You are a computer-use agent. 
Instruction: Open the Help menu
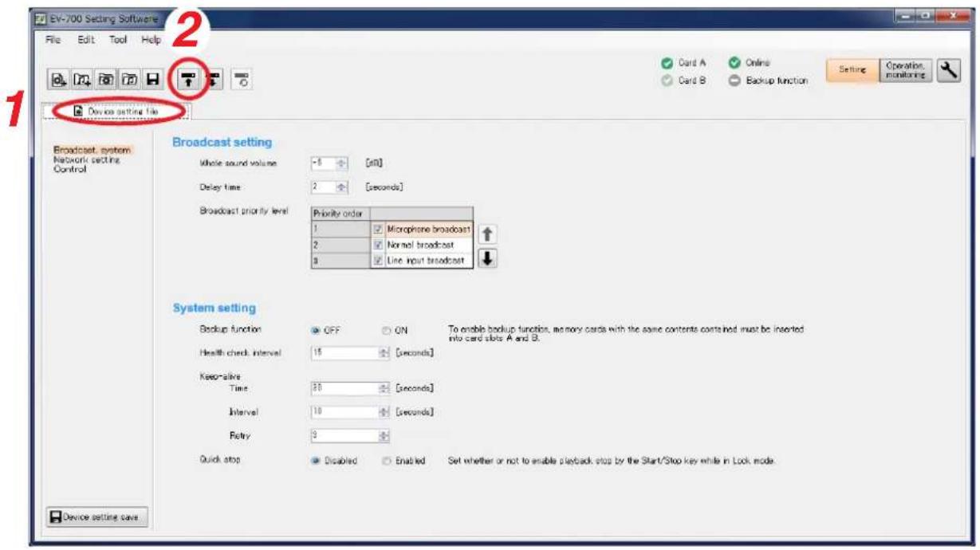pyautogui.click(x=150, y=38)
